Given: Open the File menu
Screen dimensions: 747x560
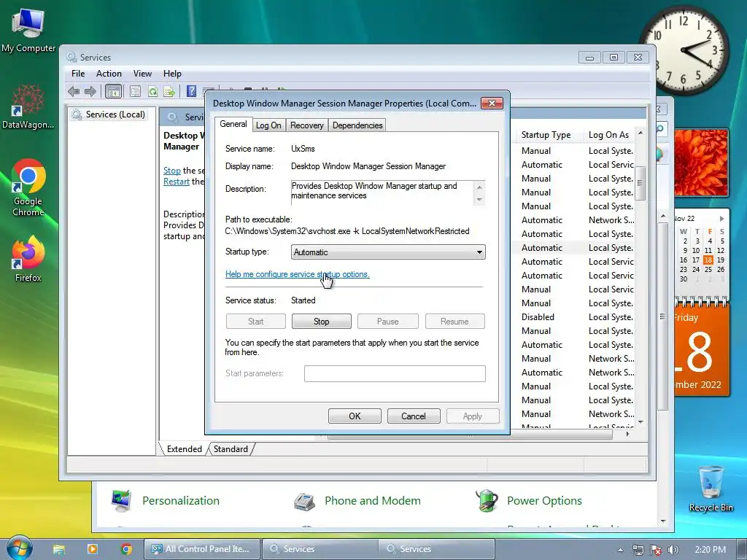Looking at the screenshot, I should pyautogui.click(x=78, y=74).
